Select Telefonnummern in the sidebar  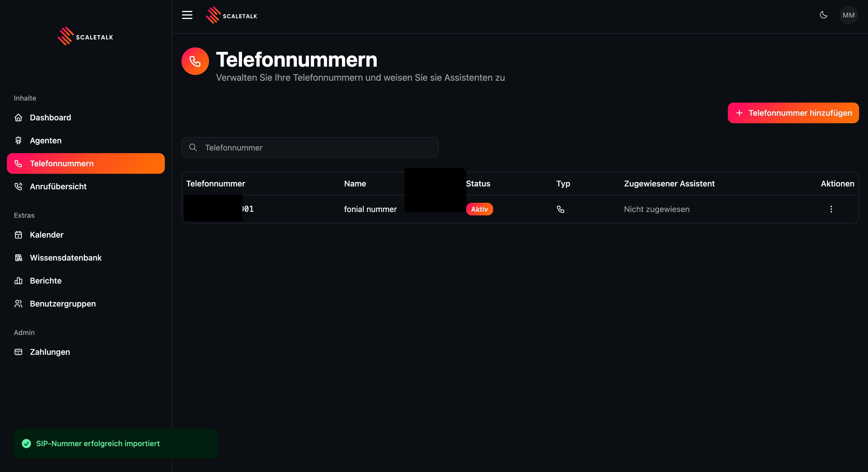click(86, 163)
